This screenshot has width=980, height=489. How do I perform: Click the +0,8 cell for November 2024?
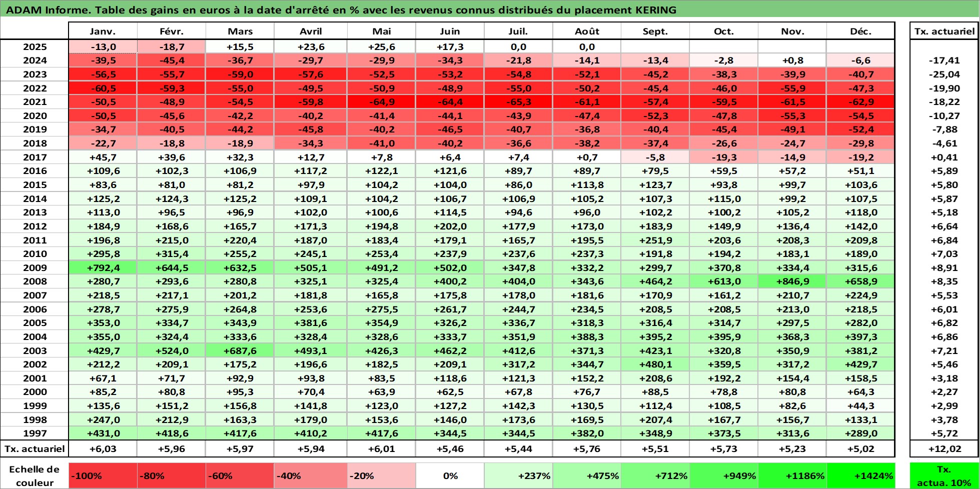click(792, 60)
